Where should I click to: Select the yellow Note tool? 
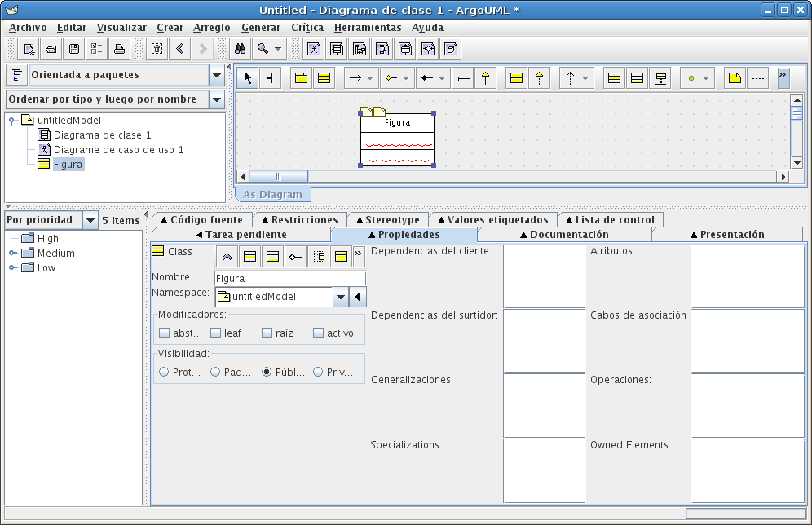735,78
